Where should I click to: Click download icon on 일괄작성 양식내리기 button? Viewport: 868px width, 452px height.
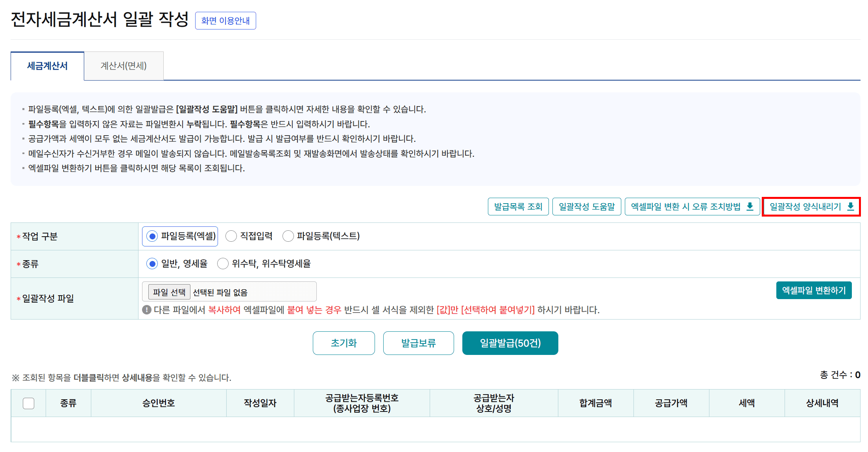tap(850, 206)
